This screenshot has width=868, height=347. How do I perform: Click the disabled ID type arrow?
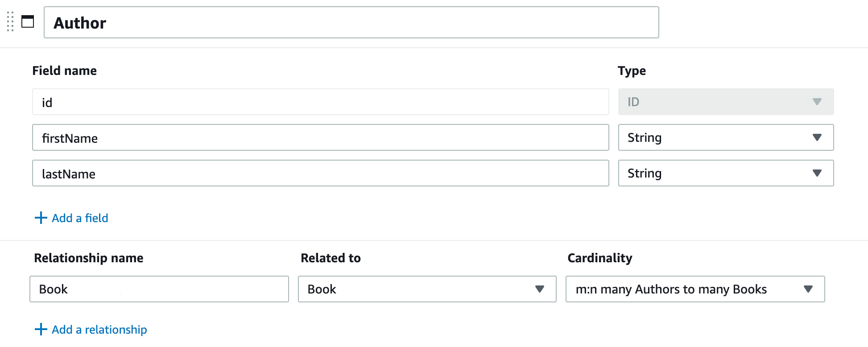pos(817,102)
